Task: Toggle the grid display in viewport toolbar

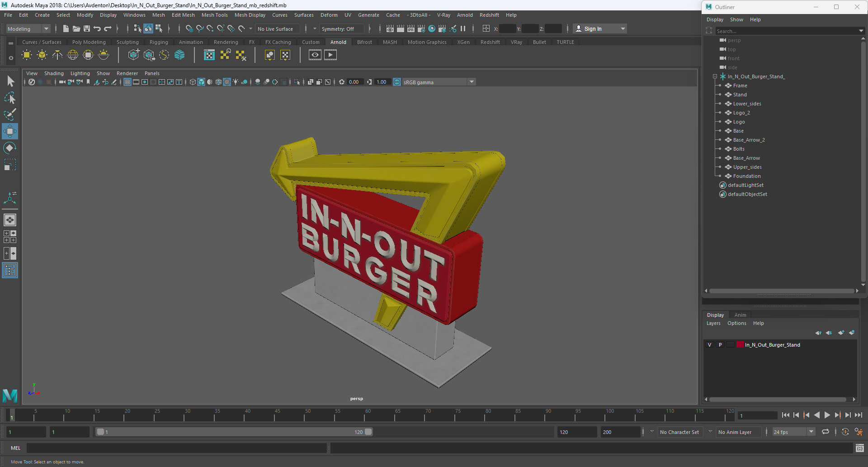Action: coord(127,82)
